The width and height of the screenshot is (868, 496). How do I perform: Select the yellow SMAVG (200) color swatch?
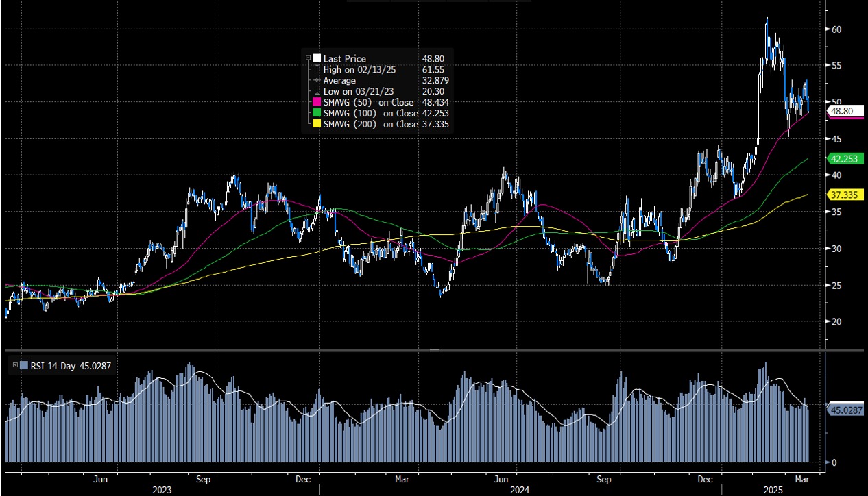317,123
